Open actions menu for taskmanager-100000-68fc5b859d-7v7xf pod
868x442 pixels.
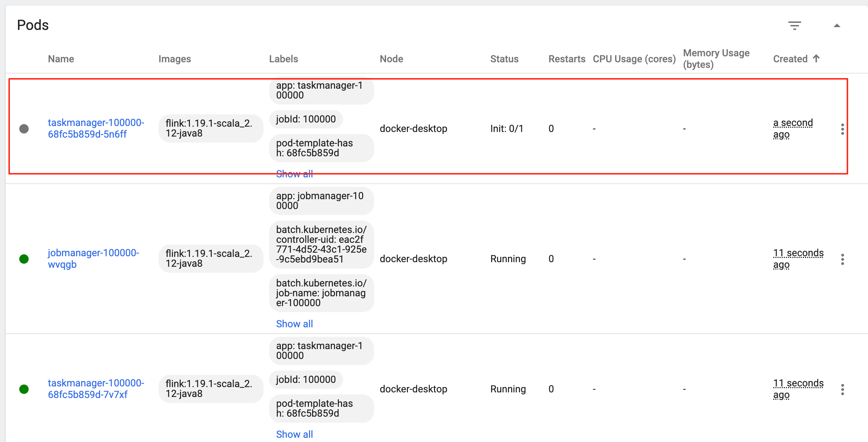(842, 390)
